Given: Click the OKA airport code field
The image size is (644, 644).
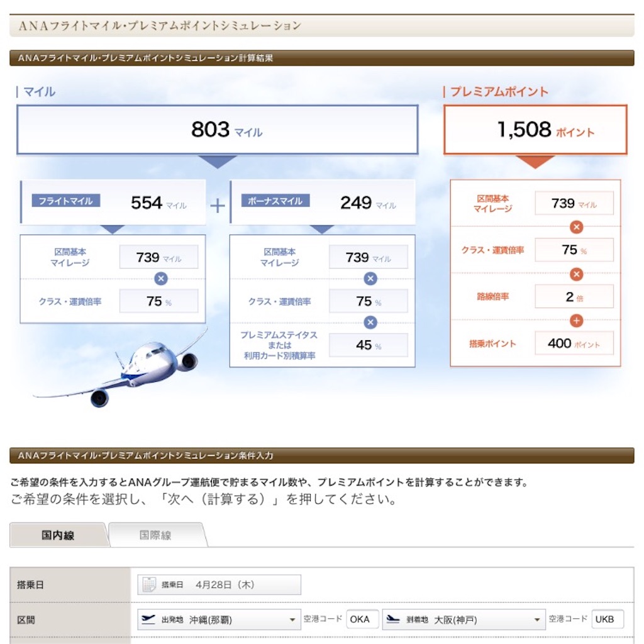Looking at the screenshot, I should pos(362,619).
